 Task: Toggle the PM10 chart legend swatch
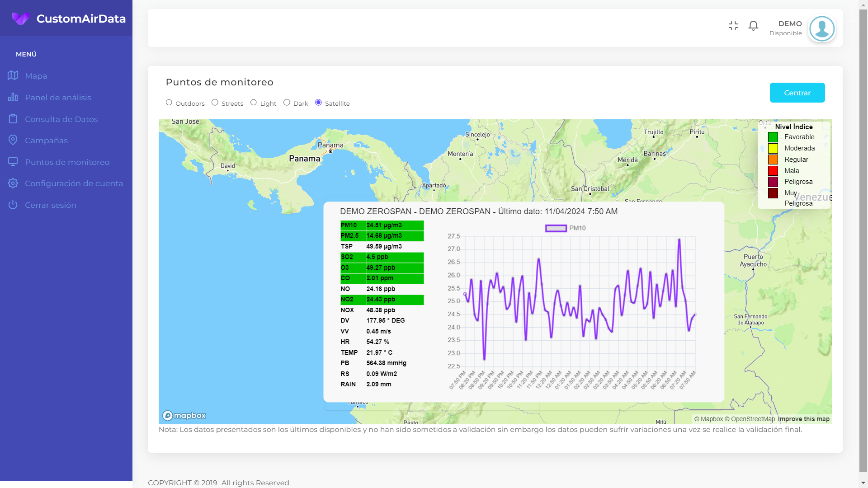coord(556,228)
